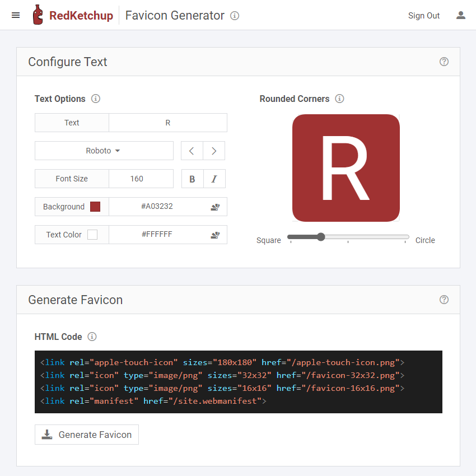Viewport: 476px width, 476px height.
Task: Click the red R favicon preview
Action: tap(346, 168)
